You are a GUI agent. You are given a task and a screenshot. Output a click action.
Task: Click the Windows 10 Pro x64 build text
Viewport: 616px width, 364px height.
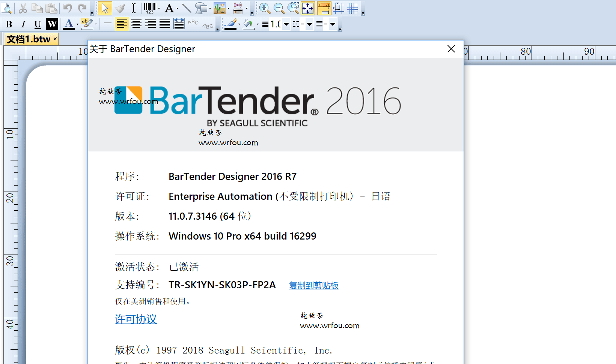pyautogui.click(x=242, y=236)
